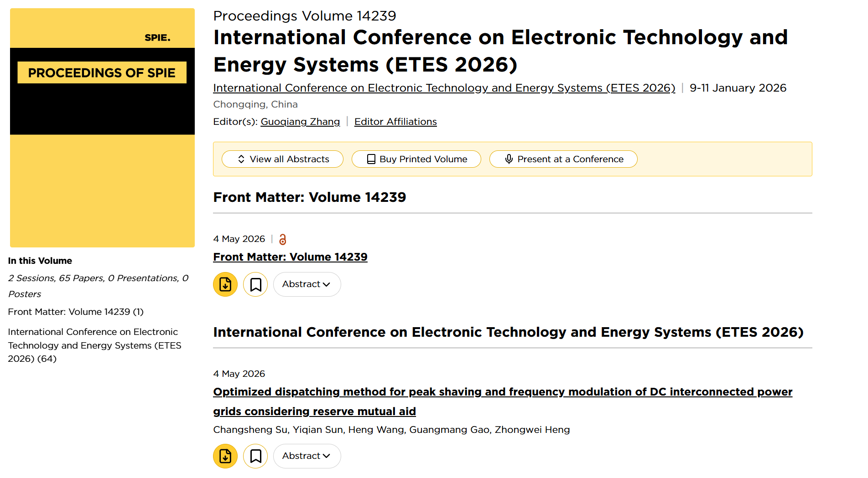This screenshot has height=478, width=868.
Task: Click 'Proceedings Volume 14239' text
Action: pyautogui.click(x=305, y=16)
